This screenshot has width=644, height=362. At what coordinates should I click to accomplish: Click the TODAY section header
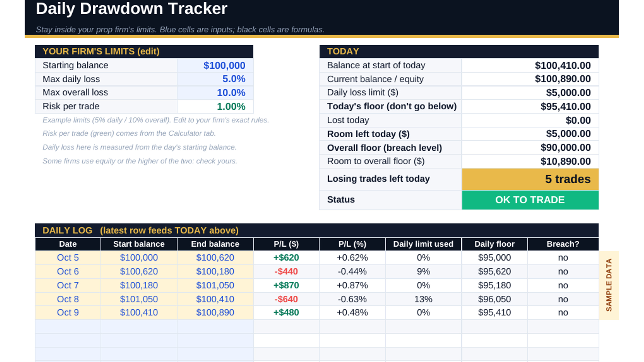coord(459,52)
